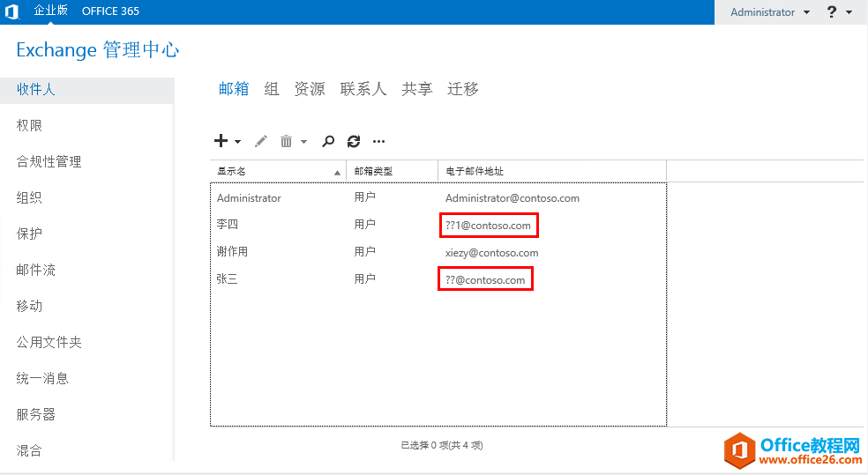
Task: Click the Office logo icon
Action: tap(12, 12)
